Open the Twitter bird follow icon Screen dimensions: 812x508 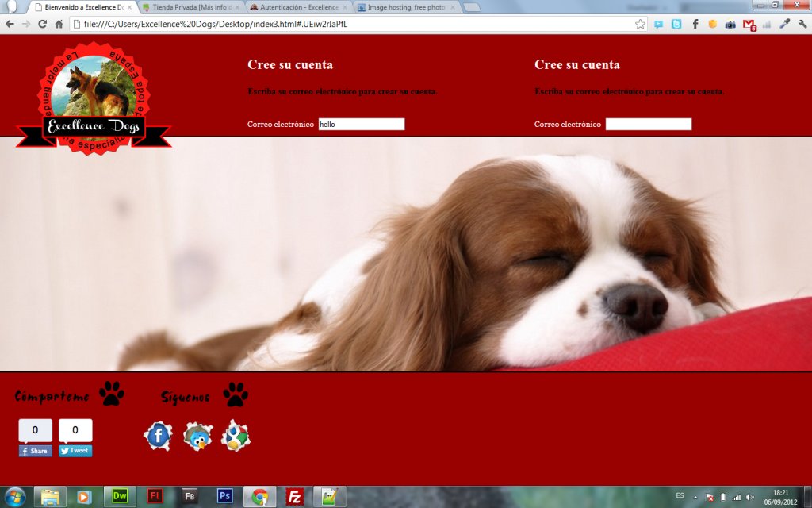click(197, 436)
